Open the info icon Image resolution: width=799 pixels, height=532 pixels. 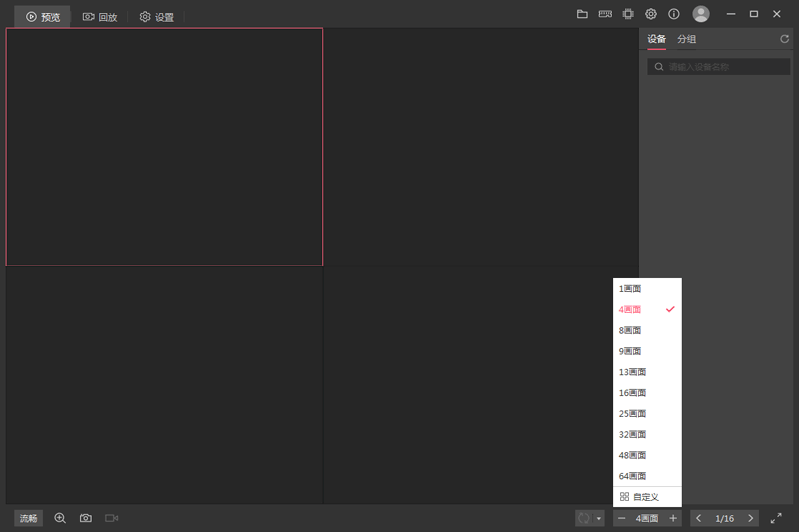click(x=674, y=14)
